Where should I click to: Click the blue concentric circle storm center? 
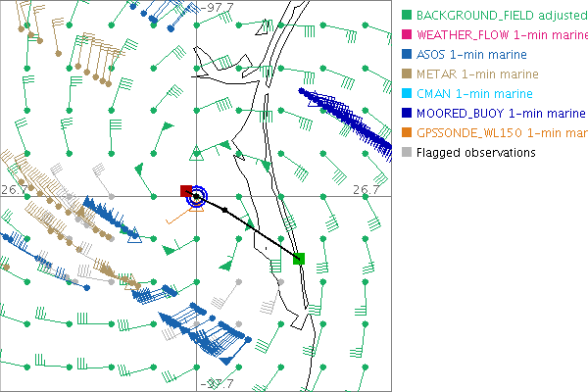pos(197,197)
